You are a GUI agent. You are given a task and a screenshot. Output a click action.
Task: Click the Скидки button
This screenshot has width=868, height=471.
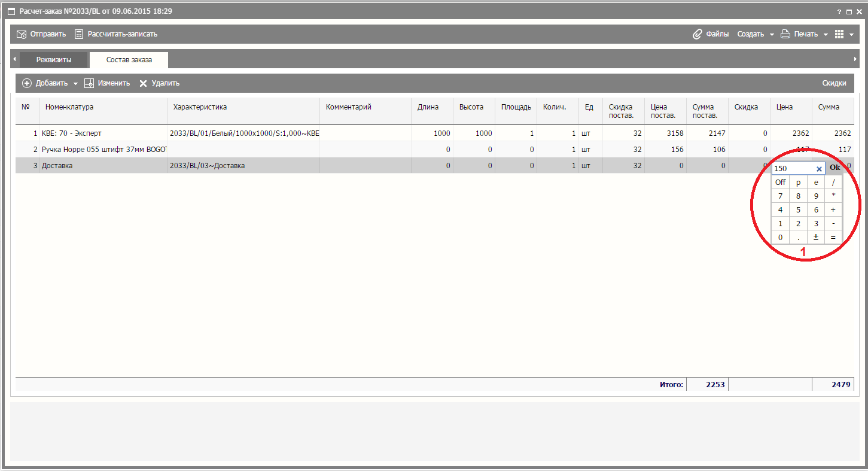[834, 83]
